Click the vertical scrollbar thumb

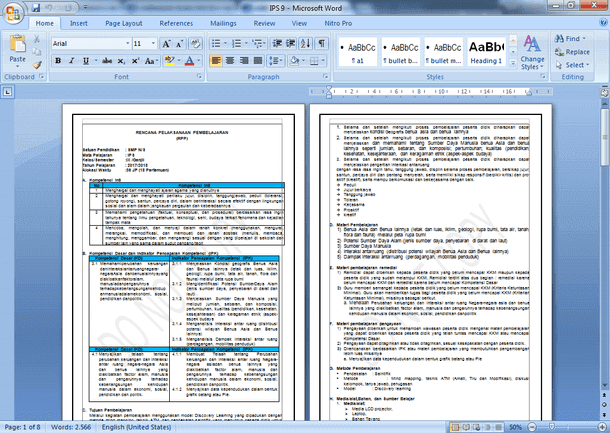[605, 136]
